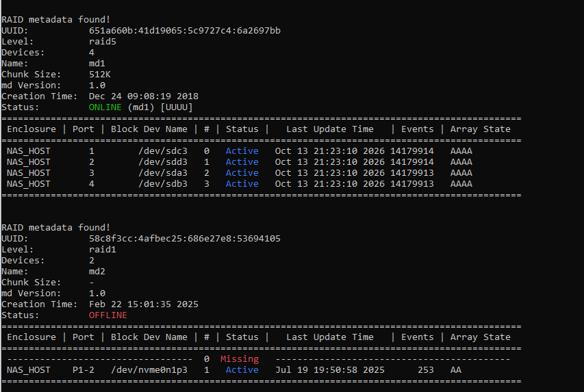Click first RAID metadata found! heading
Viewport: 584px width, 392px height.
[56, 19]
